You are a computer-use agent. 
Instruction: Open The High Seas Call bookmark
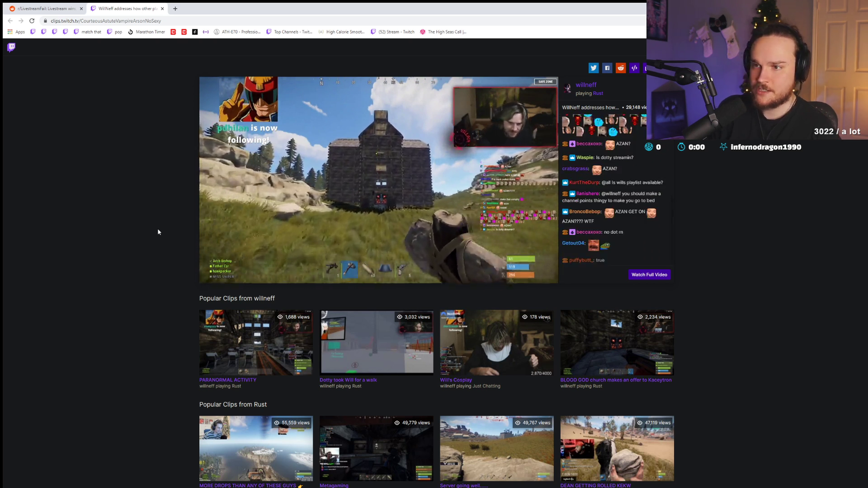[443, 32]
